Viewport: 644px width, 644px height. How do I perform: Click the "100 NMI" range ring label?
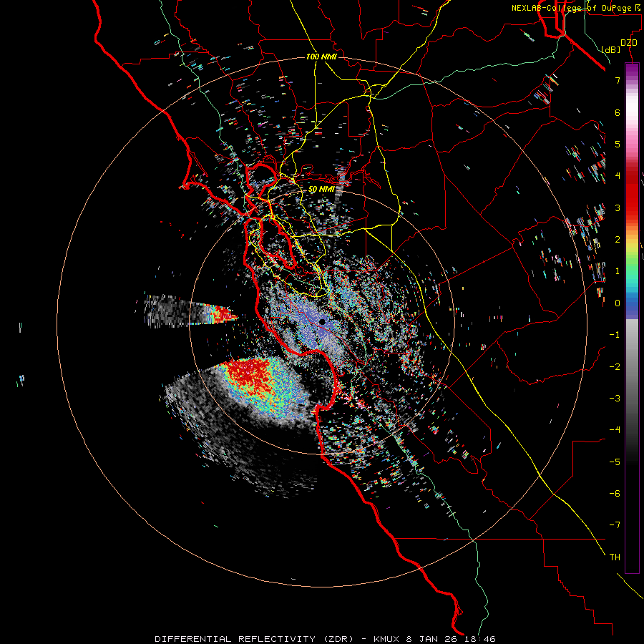pyautogui.click(x=321, y=57)
